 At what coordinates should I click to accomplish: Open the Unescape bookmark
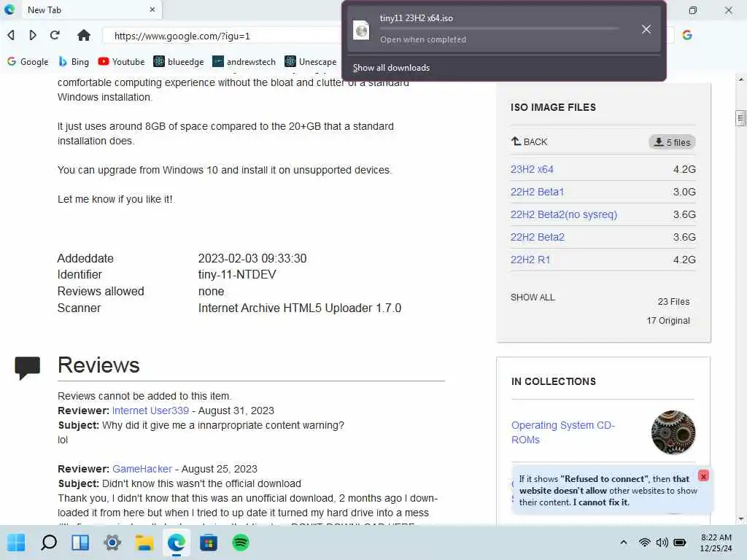tap(311, 61)
